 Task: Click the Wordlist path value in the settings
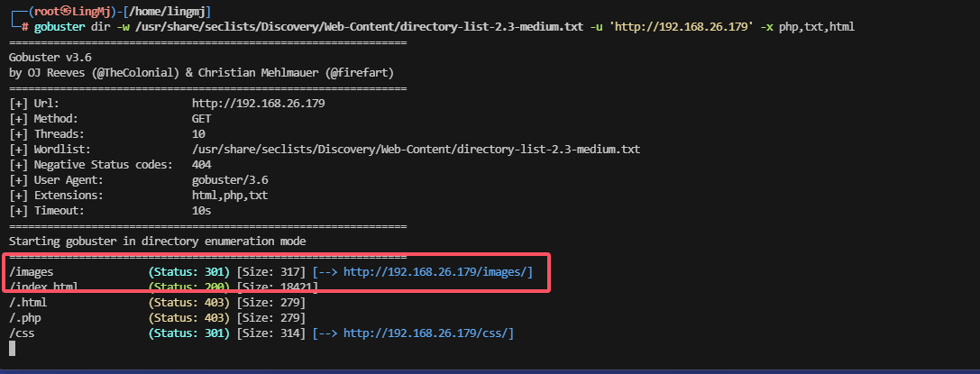[416, 149]
